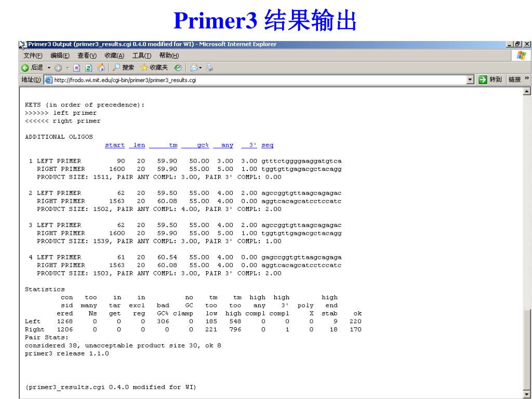Click the 'tm' column header link
This screenshot has height=399, width=532.
163,145
